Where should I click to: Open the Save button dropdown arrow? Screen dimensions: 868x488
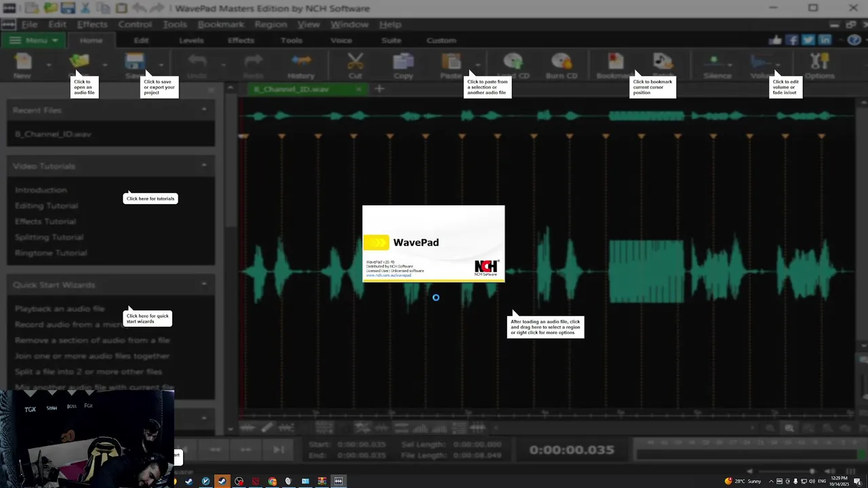click(161, 65)
